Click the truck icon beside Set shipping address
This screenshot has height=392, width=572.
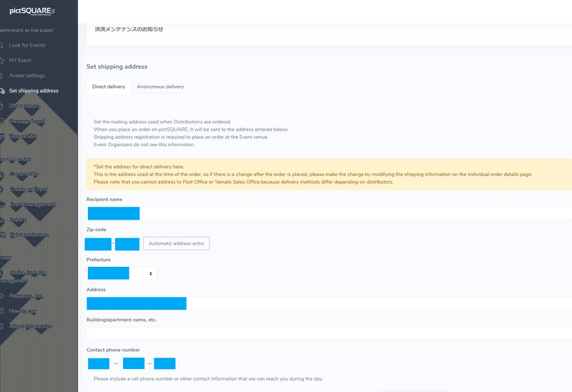tap(2, 91)
